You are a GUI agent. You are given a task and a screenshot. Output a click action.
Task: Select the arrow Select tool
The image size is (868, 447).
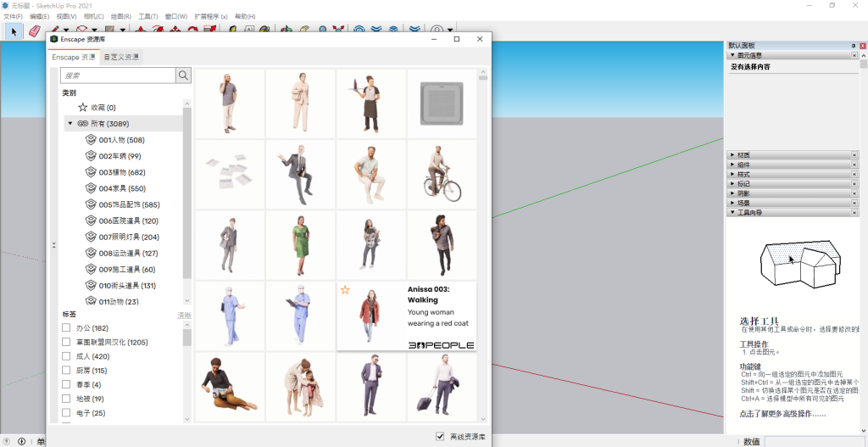(x=13, y=31)
